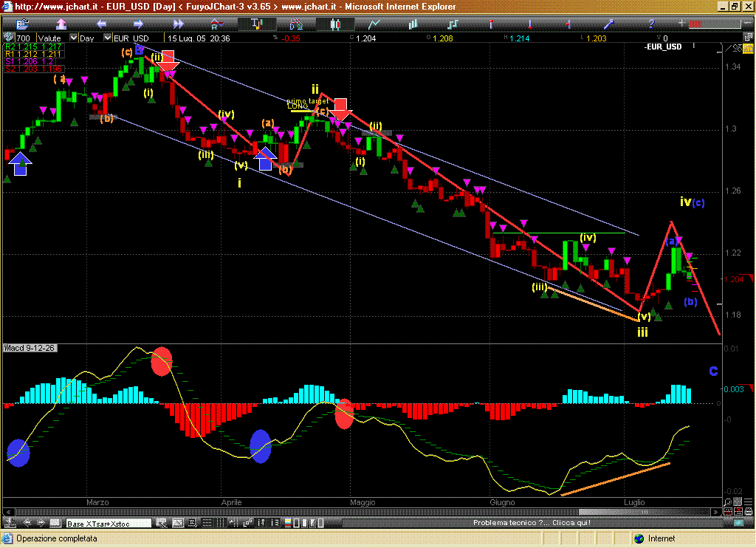The width and height of the screenshot is (756, 548).
Task: Toggle the step line chart icon
Action: [452, 24]
